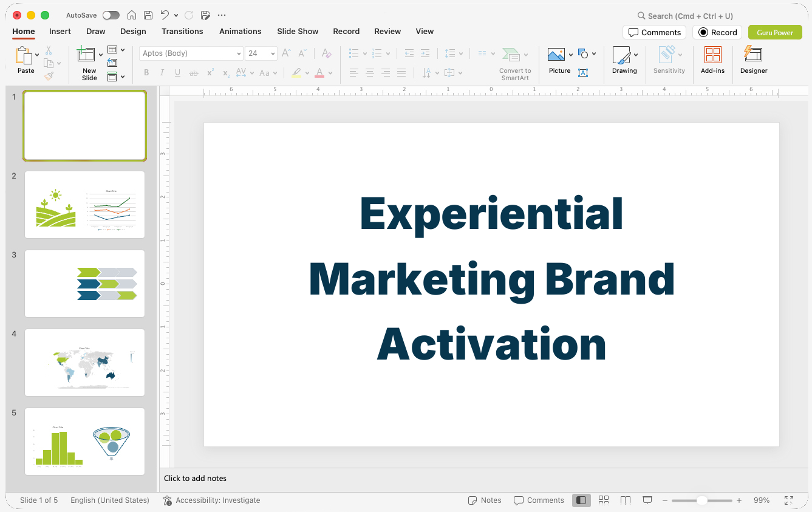This screenshot has width=812, height=512.
Task: Click the Paste clipboard icon
Action: click(x=24, y=56)
